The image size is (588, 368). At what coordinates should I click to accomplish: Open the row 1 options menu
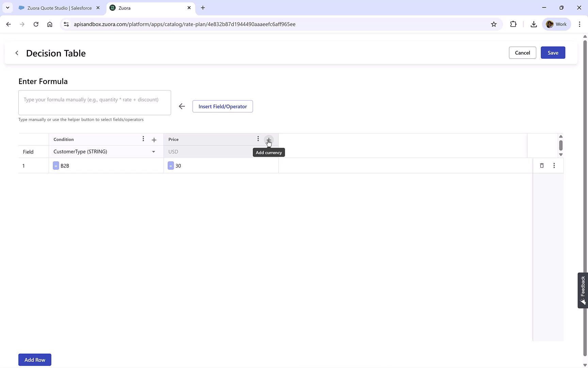554,166
